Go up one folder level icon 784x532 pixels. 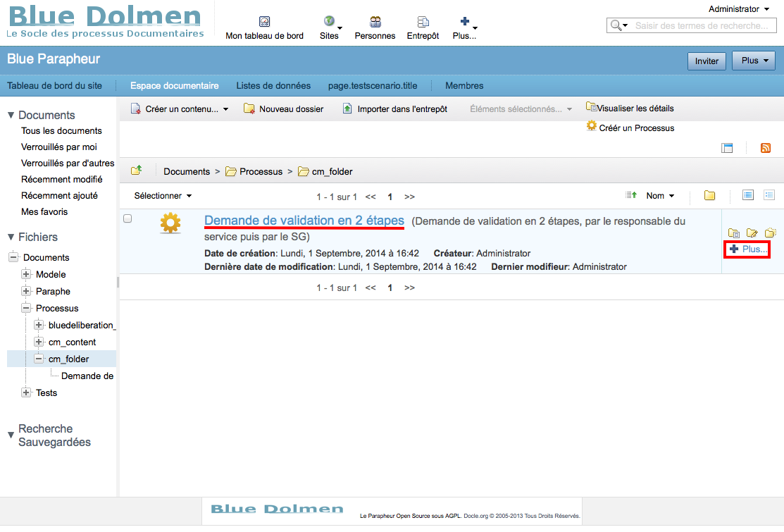[137, 171]
